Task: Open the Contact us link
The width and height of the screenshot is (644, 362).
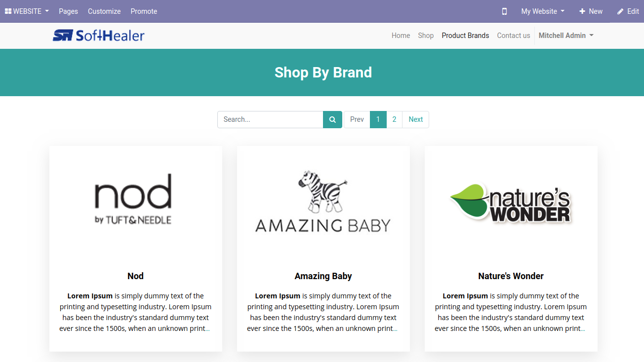Action: tap(514, 36)
